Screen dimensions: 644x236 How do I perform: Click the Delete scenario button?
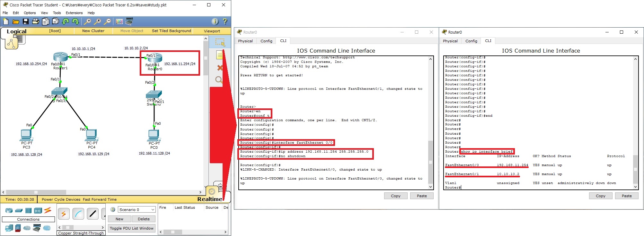144,219
